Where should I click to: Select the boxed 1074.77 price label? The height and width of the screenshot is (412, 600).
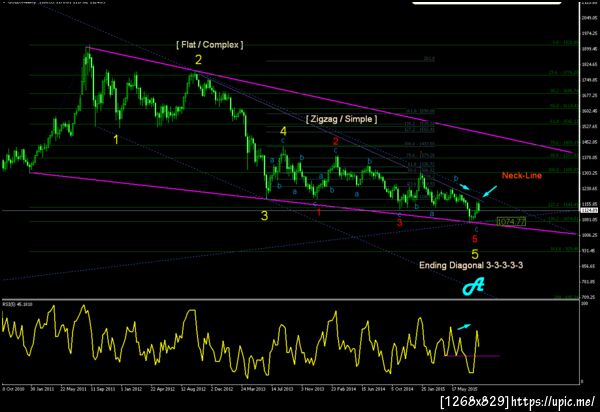511,221
